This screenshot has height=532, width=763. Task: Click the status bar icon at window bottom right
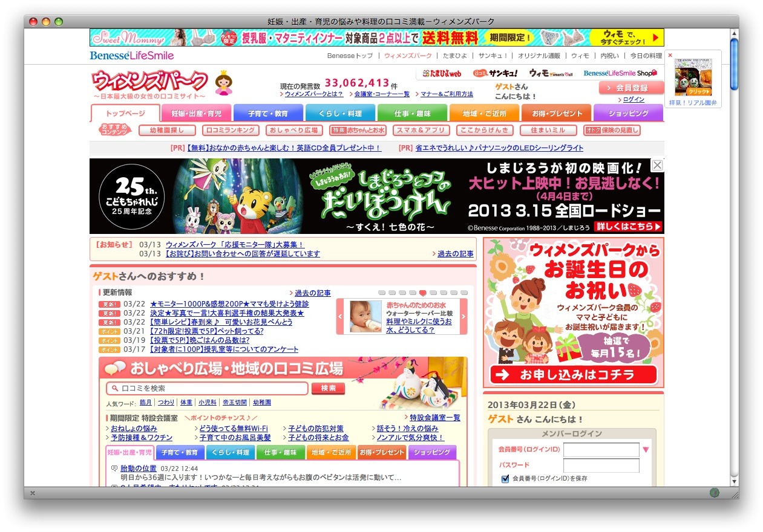click(715, 493)
